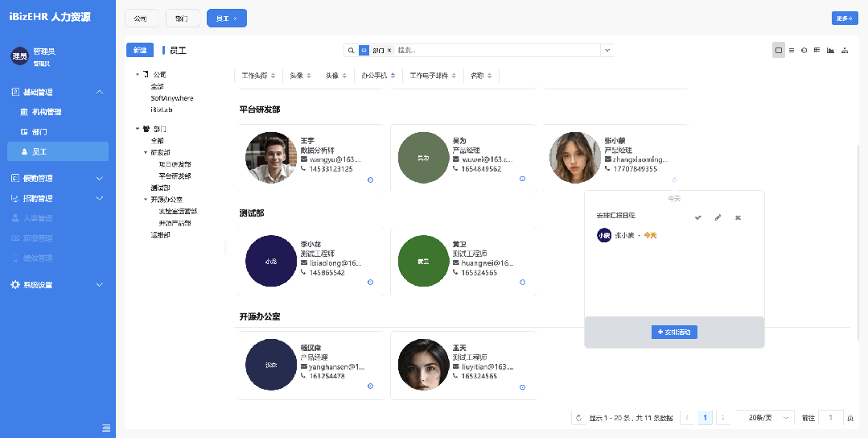
Task: Open the search box dropdown arrow
Action: point(608,50)
